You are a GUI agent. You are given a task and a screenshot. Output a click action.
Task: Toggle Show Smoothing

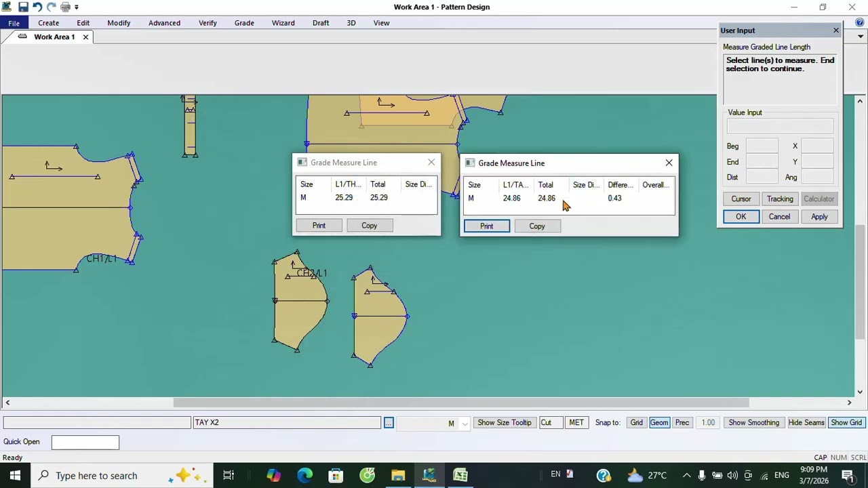click(754, 423)
